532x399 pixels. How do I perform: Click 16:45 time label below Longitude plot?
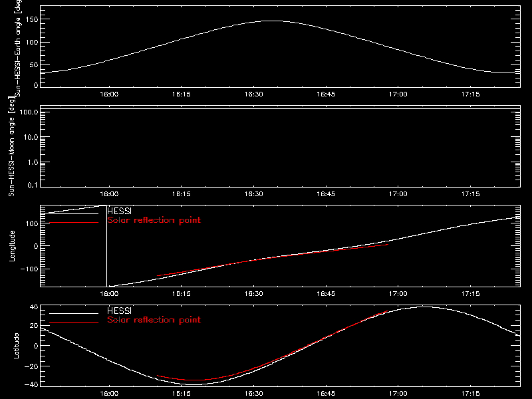326,294
